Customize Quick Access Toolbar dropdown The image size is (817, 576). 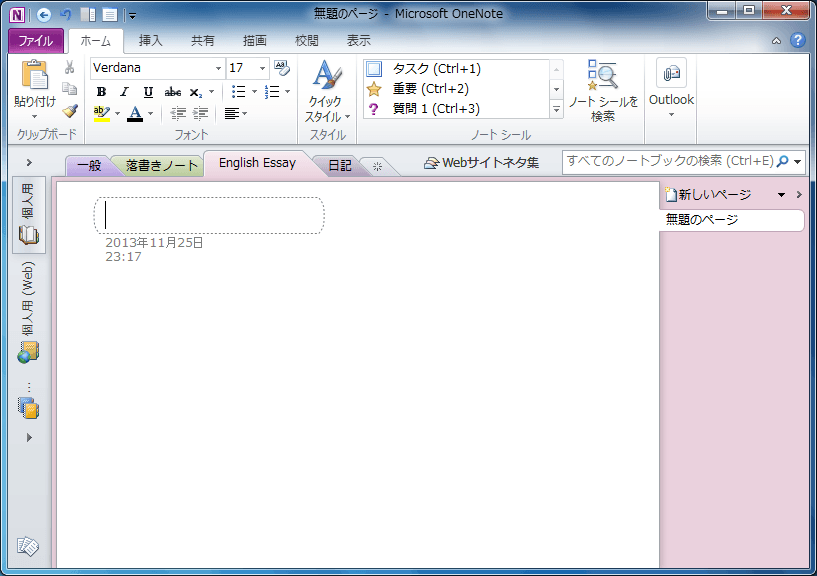point(132,16)
